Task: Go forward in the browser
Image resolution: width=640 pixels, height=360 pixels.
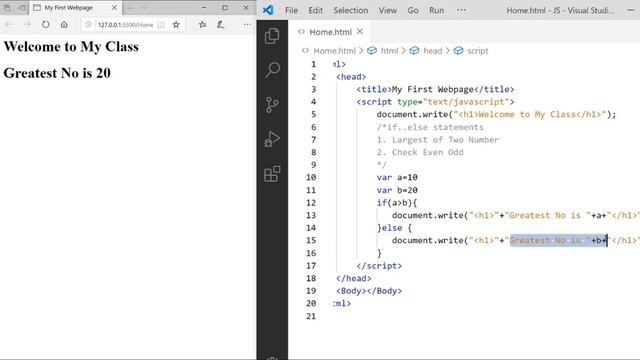Action: (x=27, y=24)
